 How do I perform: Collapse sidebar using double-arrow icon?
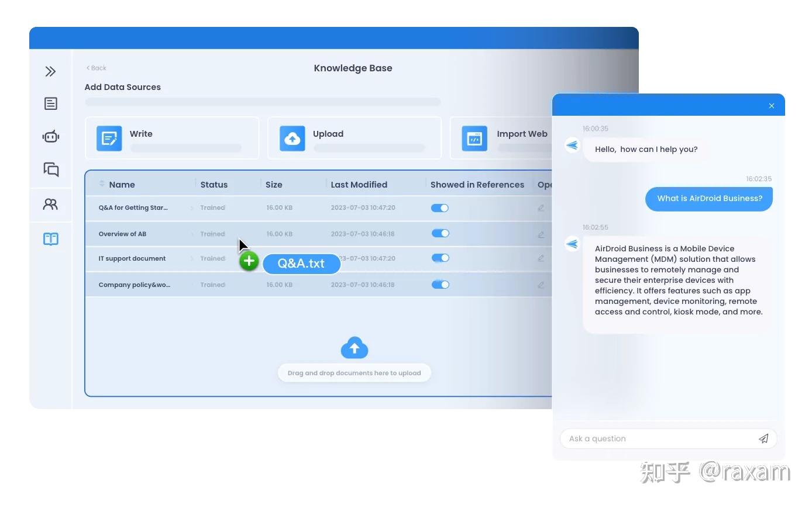50,71
